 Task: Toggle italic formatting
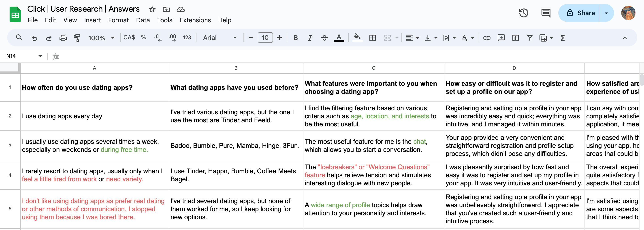310,38
